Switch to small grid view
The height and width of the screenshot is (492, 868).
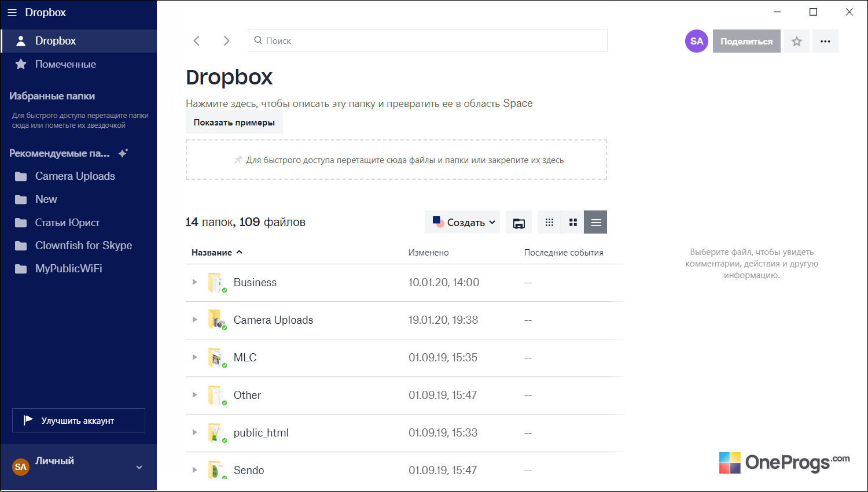tap(549, 222)
